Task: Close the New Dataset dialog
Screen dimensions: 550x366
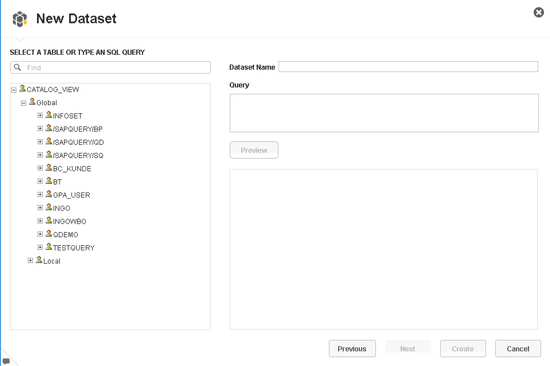Action: [538, 13]
